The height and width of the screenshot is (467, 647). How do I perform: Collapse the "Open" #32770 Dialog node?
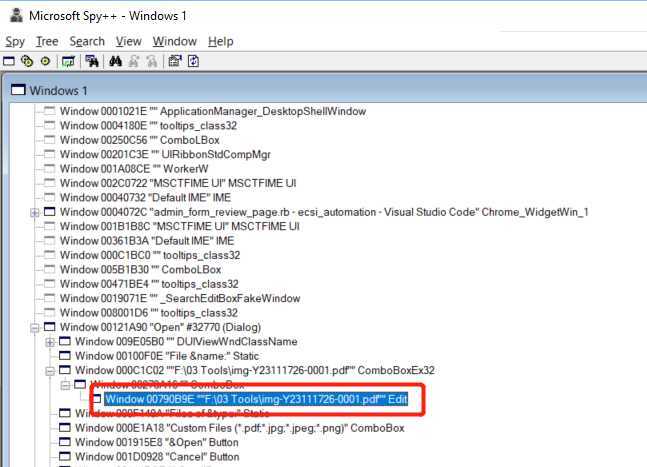pyautogui.click(x=35, y=328)
